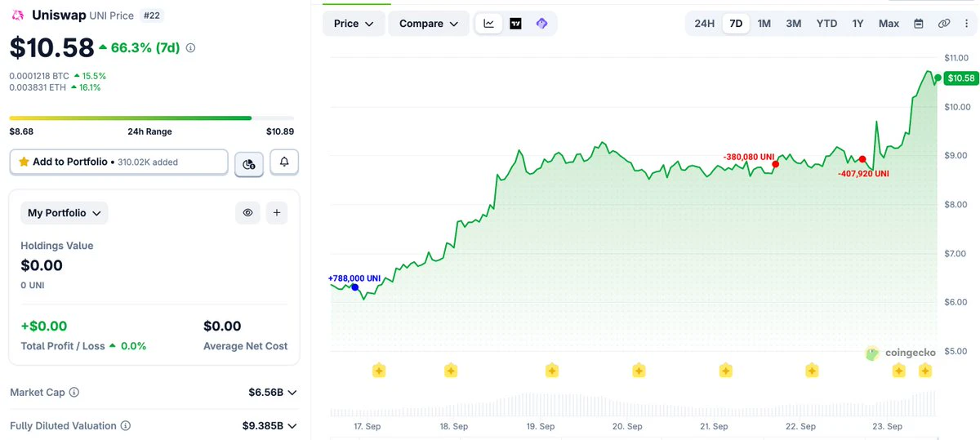The image size is (980, 440).
Task: Click the $10.58 current price label on chart
Action: [960, 78]
